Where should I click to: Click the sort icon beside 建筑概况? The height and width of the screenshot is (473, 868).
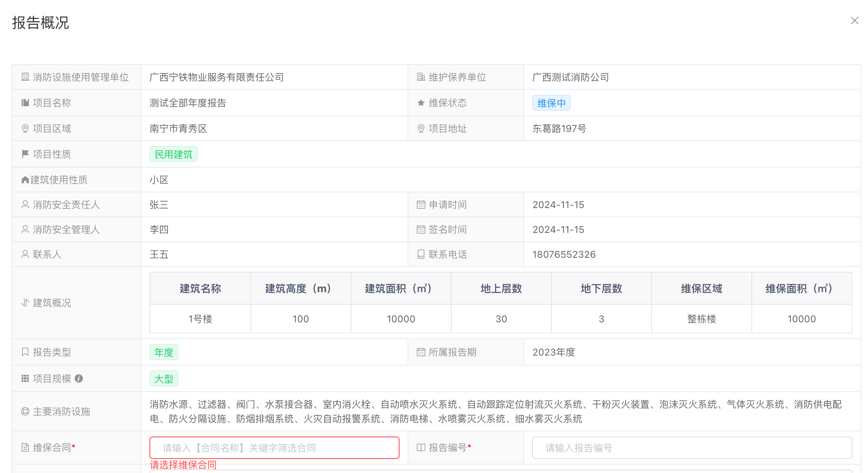click(25, 303)
